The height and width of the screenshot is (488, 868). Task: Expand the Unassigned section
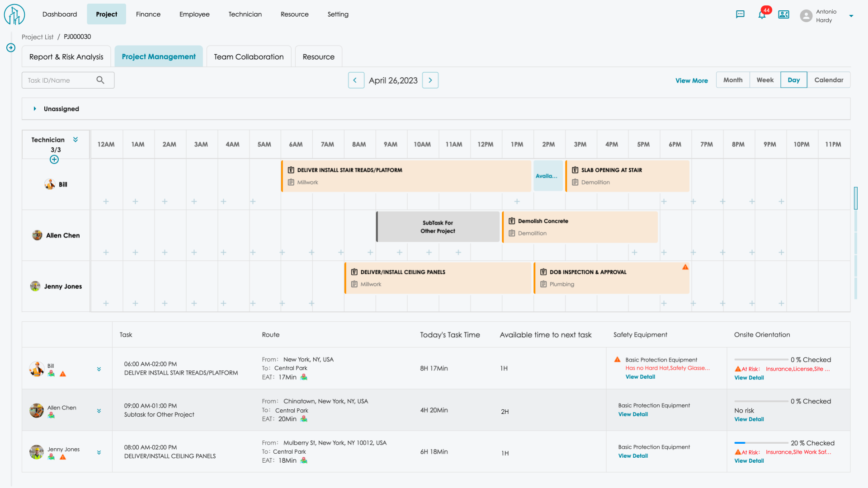tap(35, 109)
